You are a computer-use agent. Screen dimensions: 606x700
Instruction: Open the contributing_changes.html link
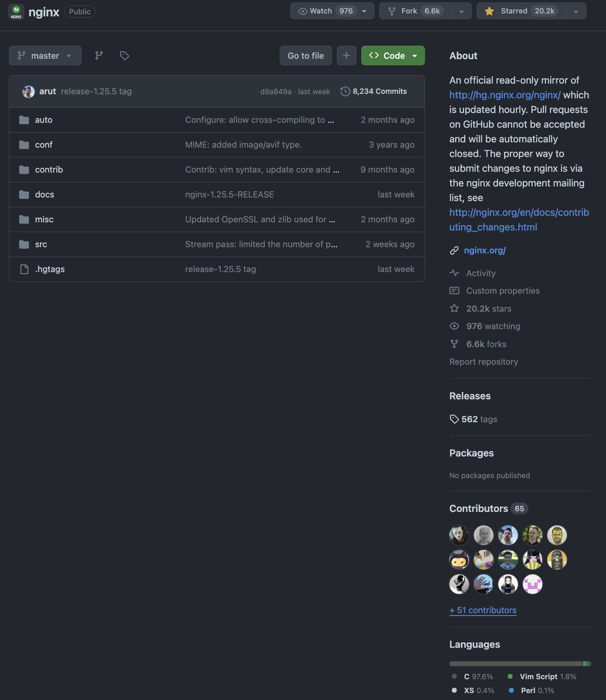pos(519,220)
